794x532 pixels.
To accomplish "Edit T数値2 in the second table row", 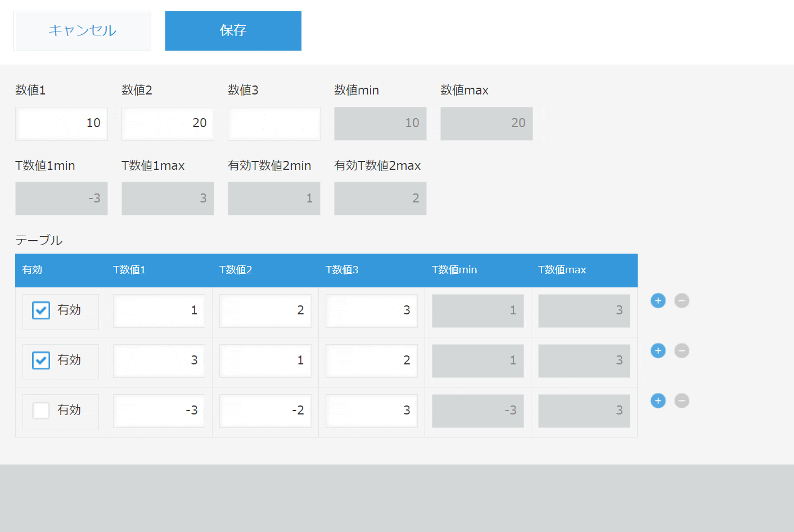I will (x=265, y=361).
